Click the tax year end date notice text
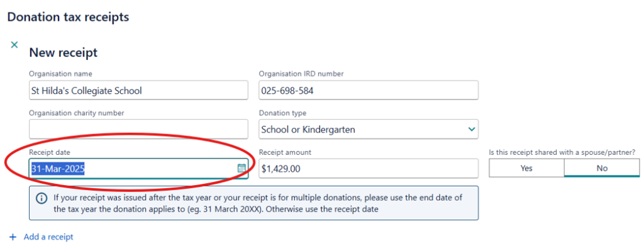The height and width of the screenshot is (248, 644). (x=257, y=203)
